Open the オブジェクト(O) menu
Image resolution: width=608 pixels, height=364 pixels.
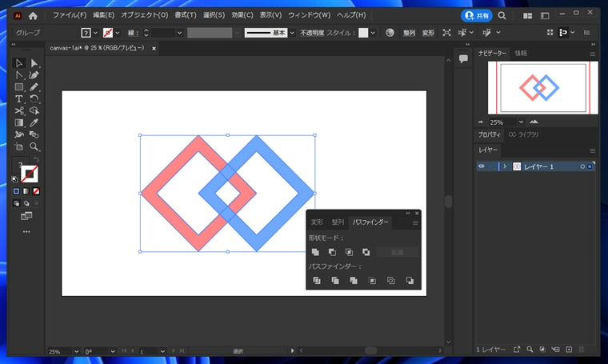click(x=145, y=15)
